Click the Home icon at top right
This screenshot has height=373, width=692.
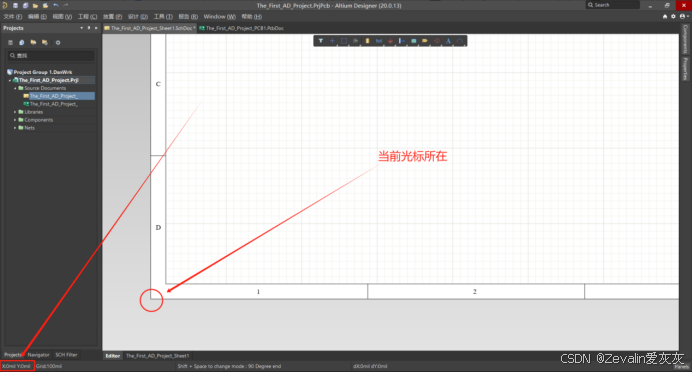pyautogui.click(x=665, y=16)
